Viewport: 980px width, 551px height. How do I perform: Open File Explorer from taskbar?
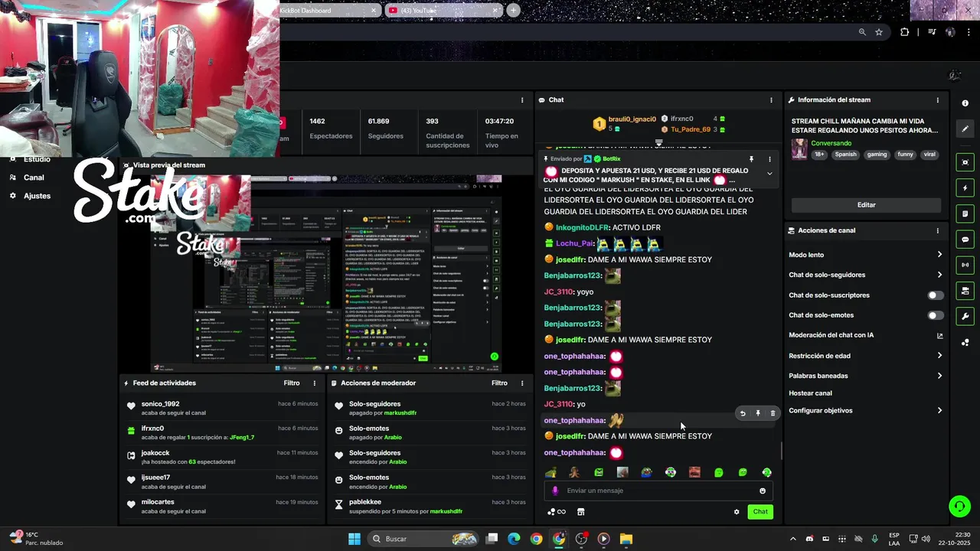(x=626, y=539)
